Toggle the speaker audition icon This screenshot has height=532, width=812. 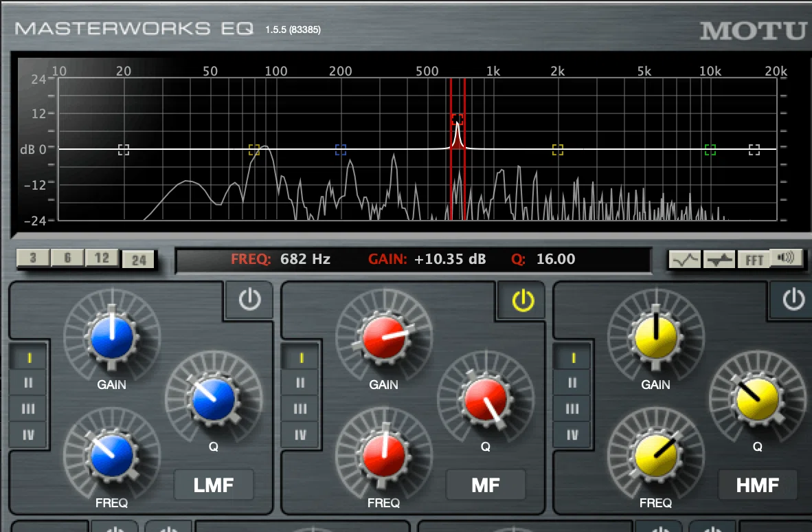787,258
